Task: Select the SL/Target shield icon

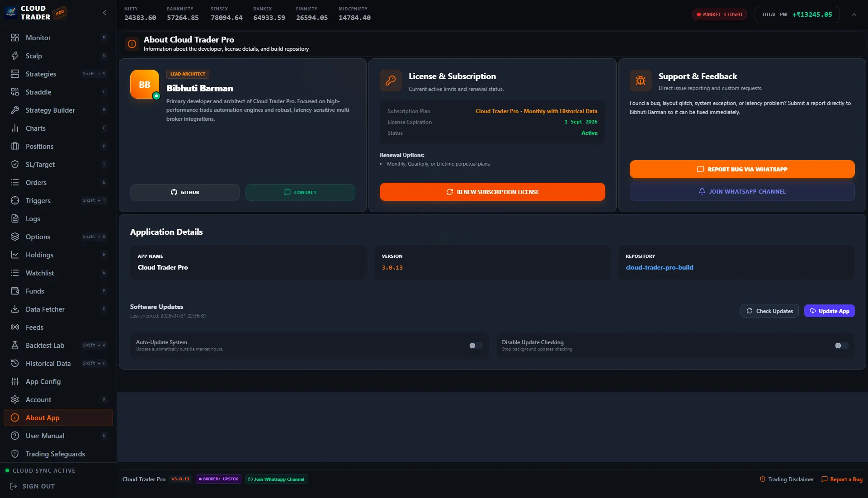Action: [x=15, y=164]
